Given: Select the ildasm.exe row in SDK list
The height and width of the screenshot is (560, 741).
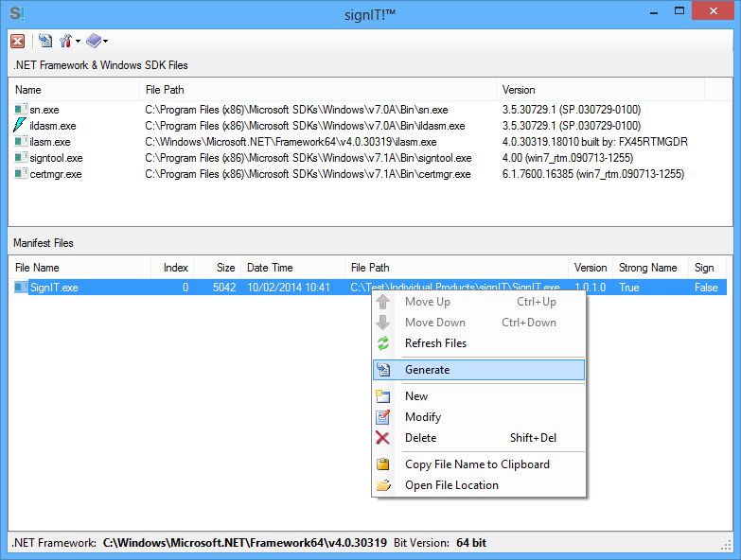Looking at the screenshot, I should tap(52, 126).
